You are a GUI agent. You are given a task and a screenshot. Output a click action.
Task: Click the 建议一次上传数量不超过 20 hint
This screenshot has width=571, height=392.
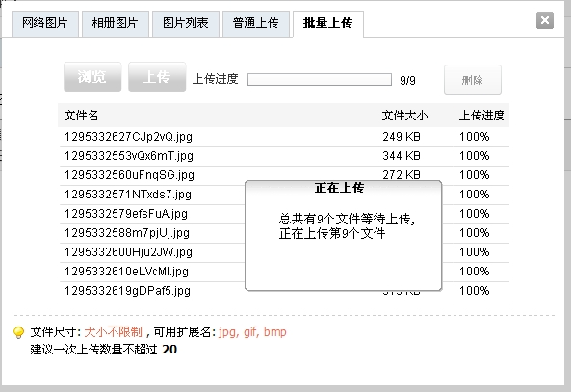(103, 350)
